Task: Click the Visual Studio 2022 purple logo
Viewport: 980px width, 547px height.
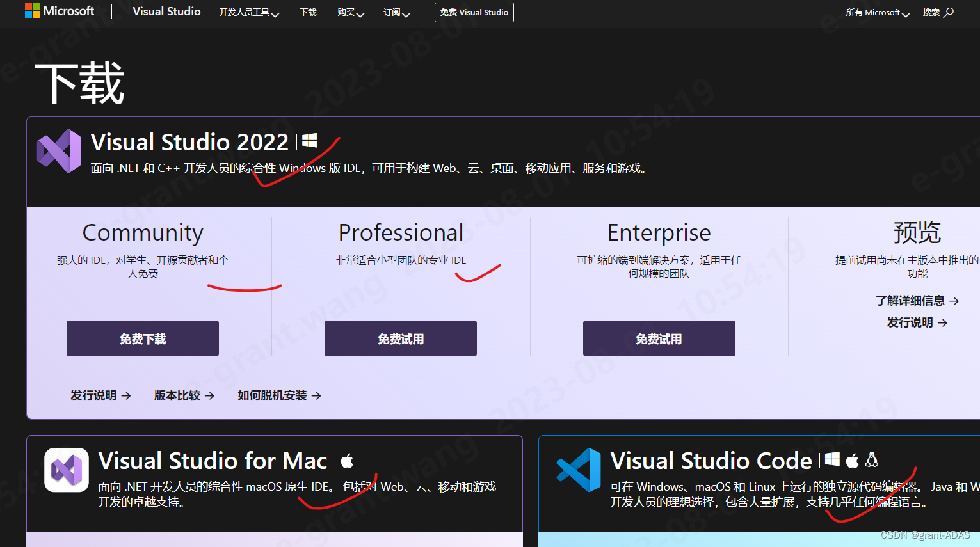Action: [59, 151]
